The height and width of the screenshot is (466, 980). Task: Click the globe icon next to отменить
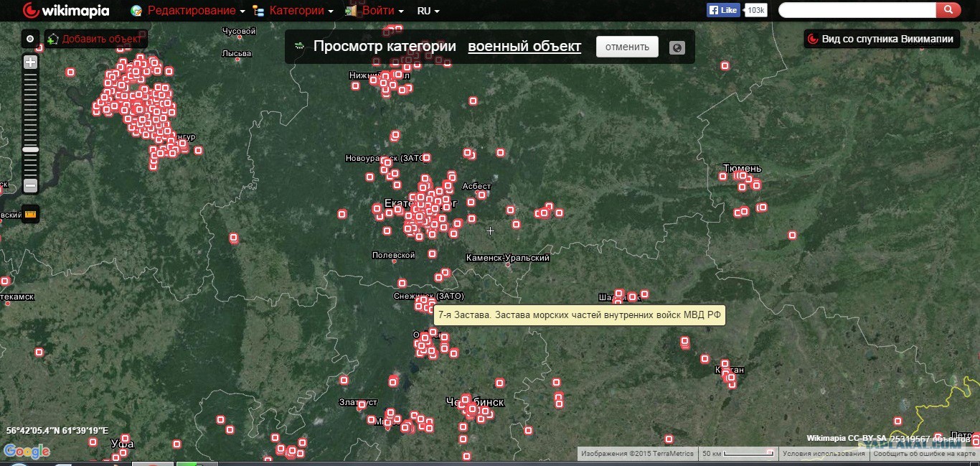[677, 47]
